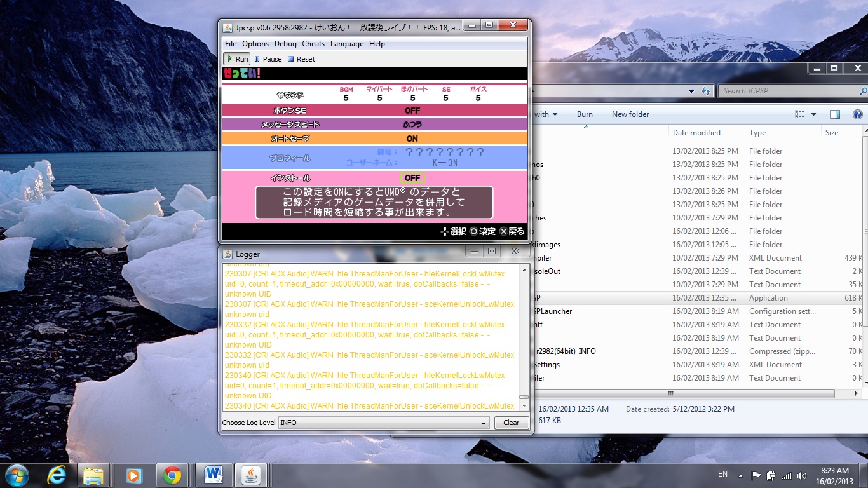Open the File menu in Jpcsp

coord(231,44)
